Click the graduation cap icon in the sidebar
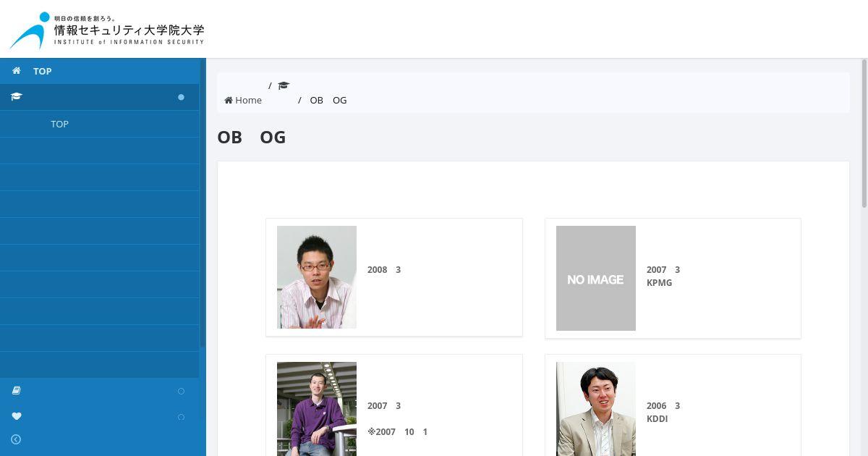Image resolution: width=868 pixels, height=456 pixels. pos(17,96)
